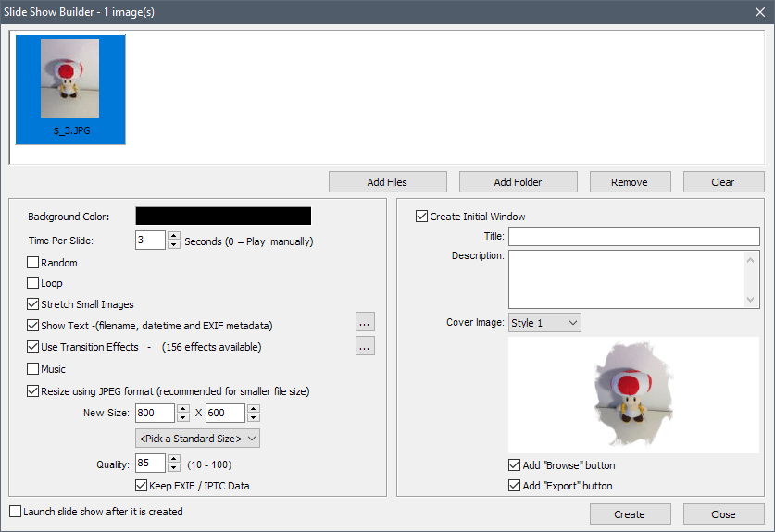This screenshot has height=532, width=775.
Task: Enable the Loop checkbox
Action: pyautogui.click(x=32, y=283)
